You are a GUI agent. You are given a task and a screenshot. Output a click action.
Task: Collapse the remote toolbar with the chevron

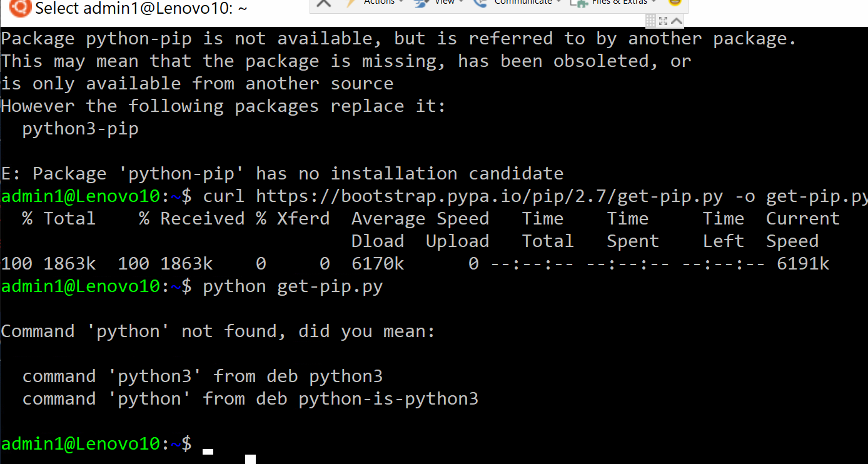tap(677, 21)
